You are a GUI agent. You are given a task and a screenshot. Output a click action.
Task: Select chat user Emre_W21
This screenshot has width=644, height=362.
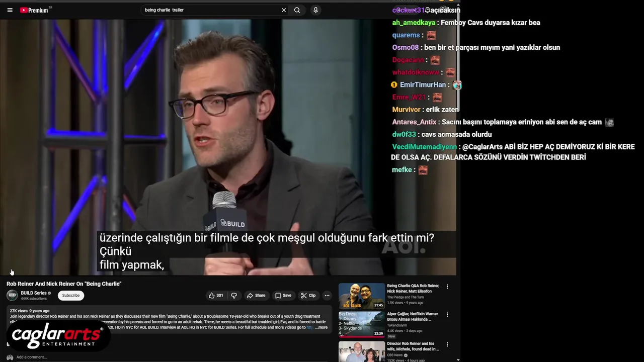pyautogui.click(x=409, y=97)
